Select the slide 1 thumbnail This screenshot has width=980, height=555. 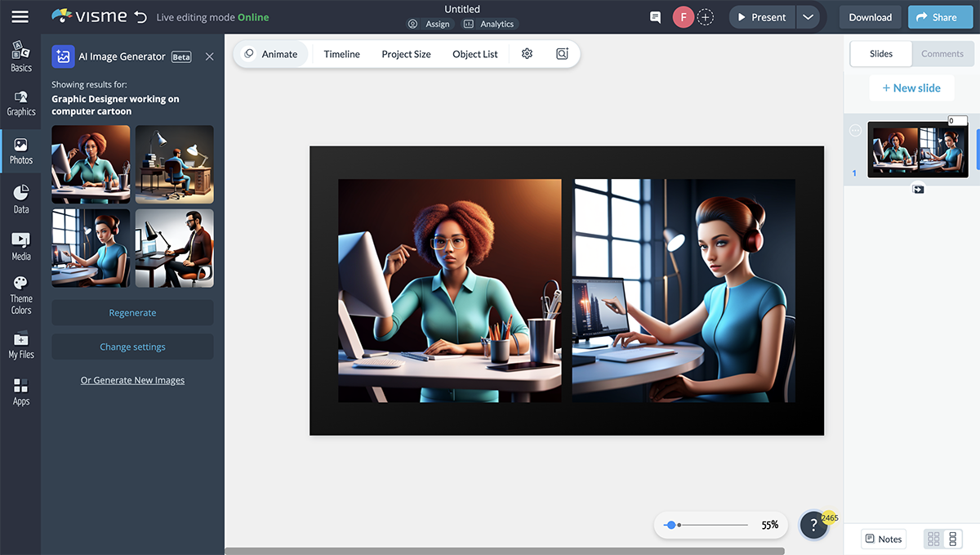pos(917,150)
